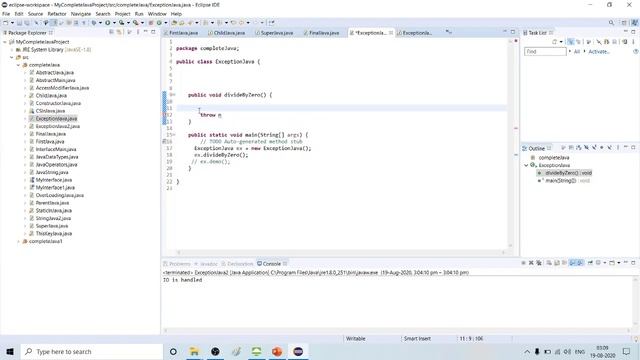The width and height of the screenshot is (640, 360).
Task: Open the Window menu
Action: [x=157, y=14]
